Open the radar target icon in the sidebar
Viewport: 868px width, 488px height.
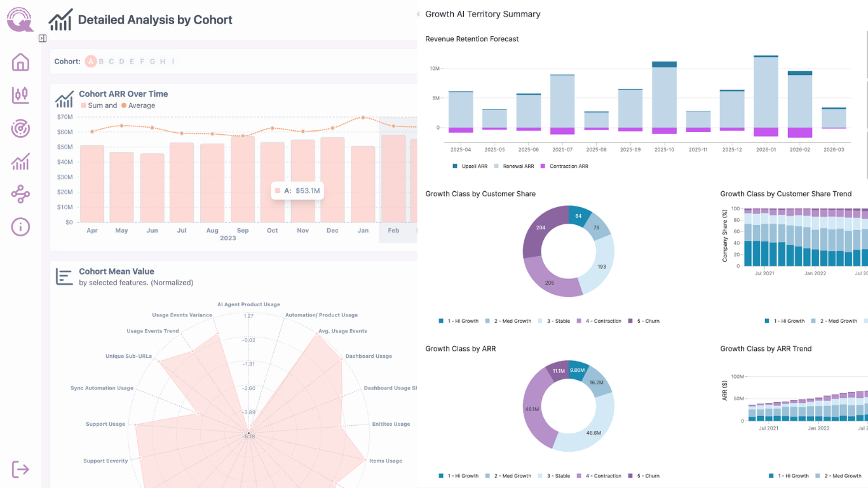click(20, 128)
